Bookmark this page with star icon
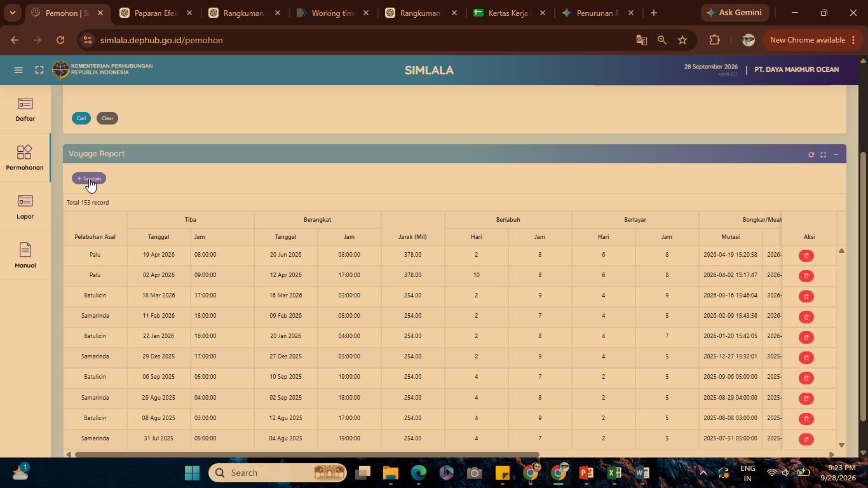The height and width of the screenshot is (488, 868). coord(682,40)
